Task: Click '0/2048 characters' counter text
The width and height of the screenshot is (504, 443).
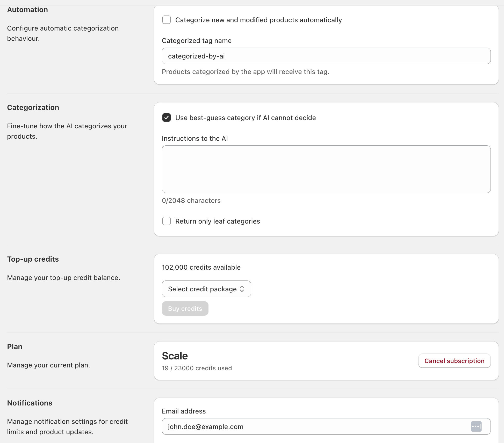Action: pos(191,201)
